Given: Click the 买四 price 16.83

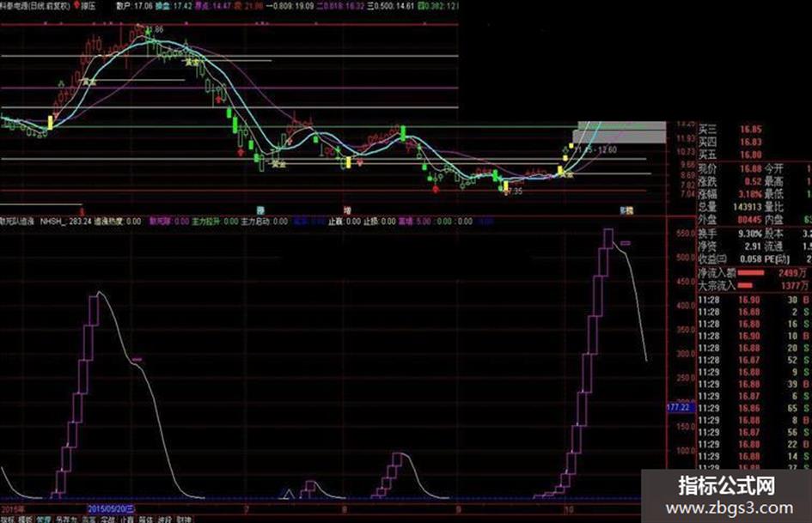Looking at the screenshot, I should tap(750, 142).
